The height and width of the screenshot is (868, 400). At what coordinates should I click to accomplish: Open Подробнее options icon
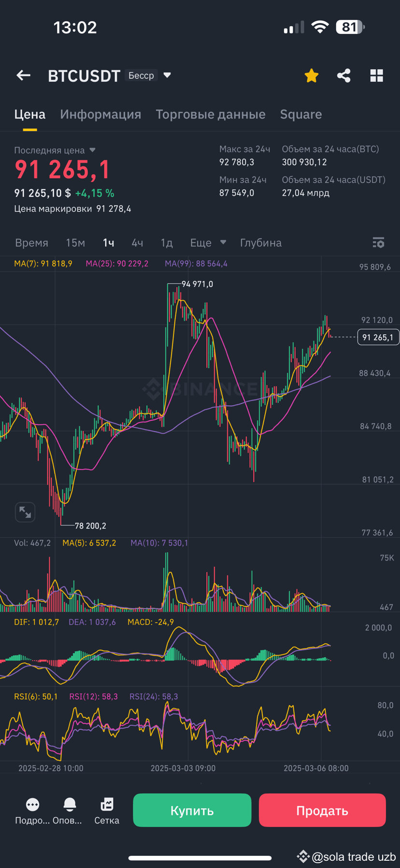32,804
